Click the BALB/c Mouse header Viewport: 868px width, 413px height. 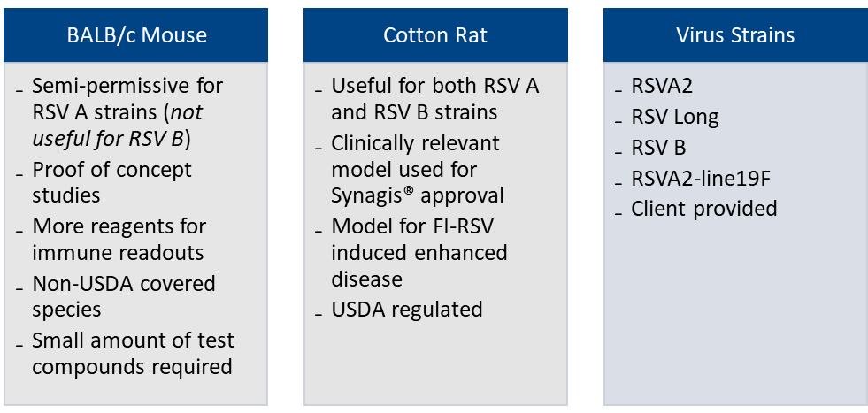pyautogui.click(x=135, y=34)
